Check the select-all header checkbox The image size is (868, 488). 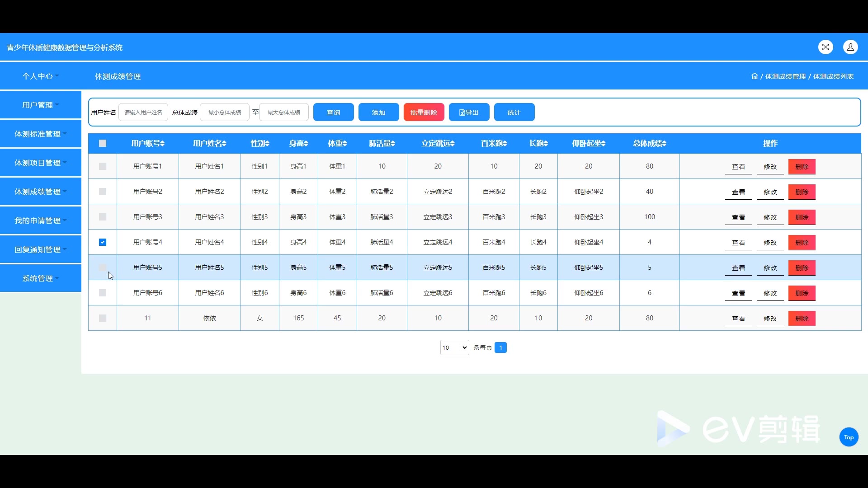[x=103, y=143]
